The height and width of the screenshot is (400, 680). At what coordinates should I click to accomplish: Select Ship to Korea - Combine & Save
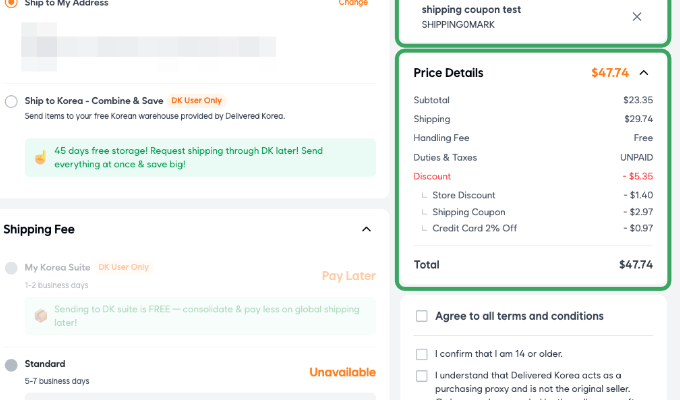coord(11,101)
